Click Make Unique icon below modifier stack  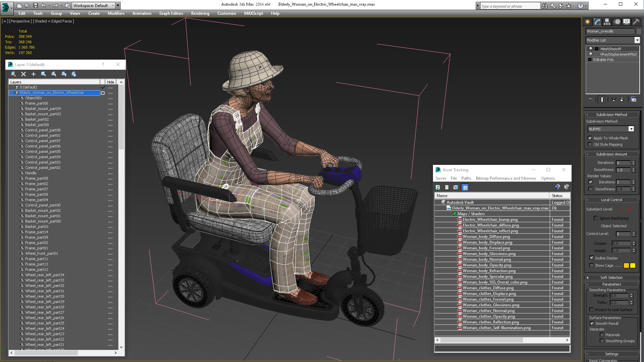tap(613, 100)
